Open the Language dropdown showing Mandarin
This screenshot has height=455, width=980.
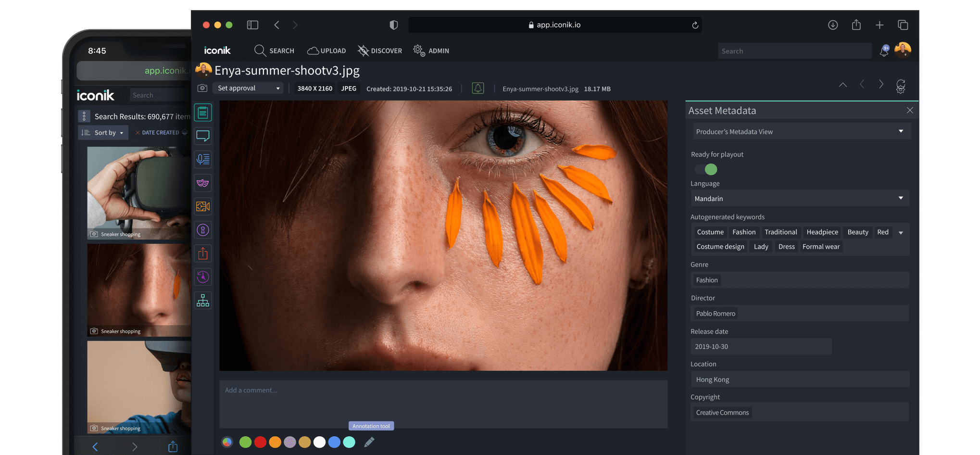(x=800, y=198)
